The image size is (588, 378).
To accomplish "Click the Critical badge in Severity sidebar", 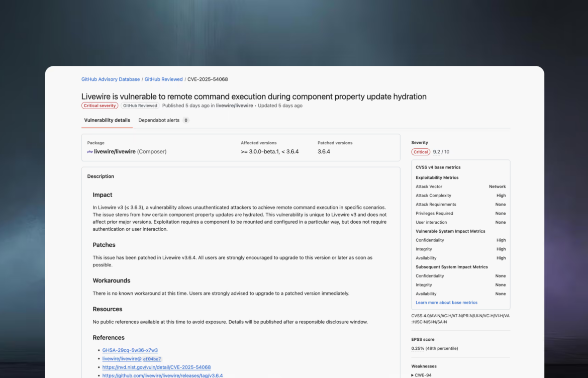I will pos(421,152).
